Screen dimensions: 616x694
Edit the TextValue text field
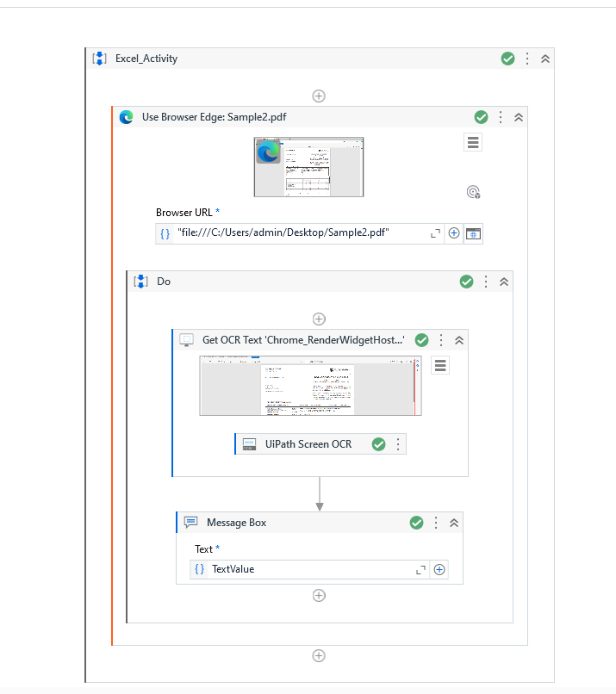310,569
